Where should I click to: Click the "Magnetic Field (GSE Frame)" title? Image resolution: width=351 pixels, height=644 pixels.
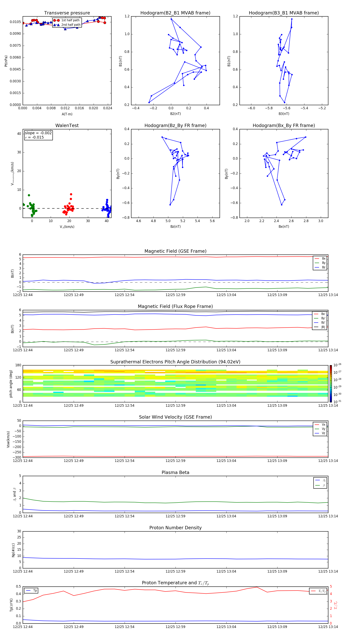(175, 251)
